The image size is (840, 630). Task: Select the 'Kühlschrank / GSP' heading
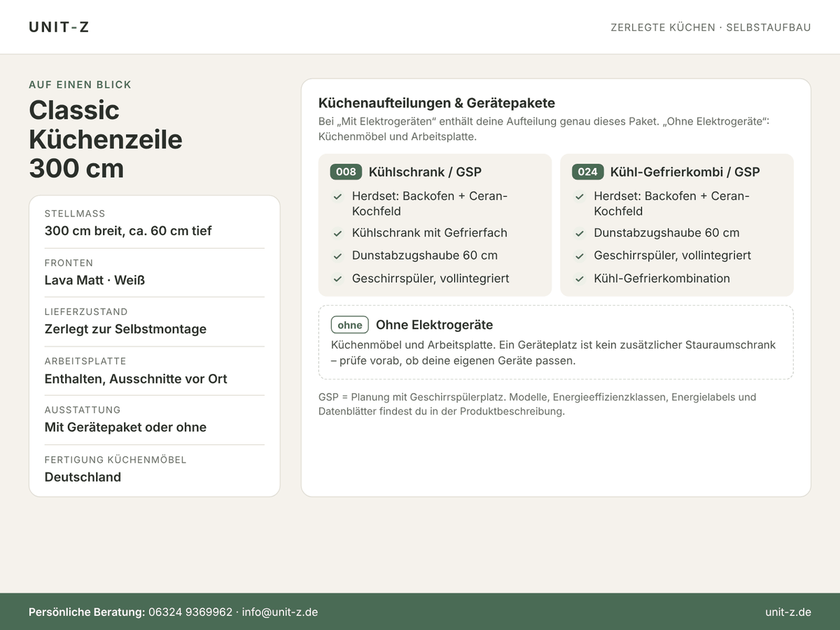425,171
